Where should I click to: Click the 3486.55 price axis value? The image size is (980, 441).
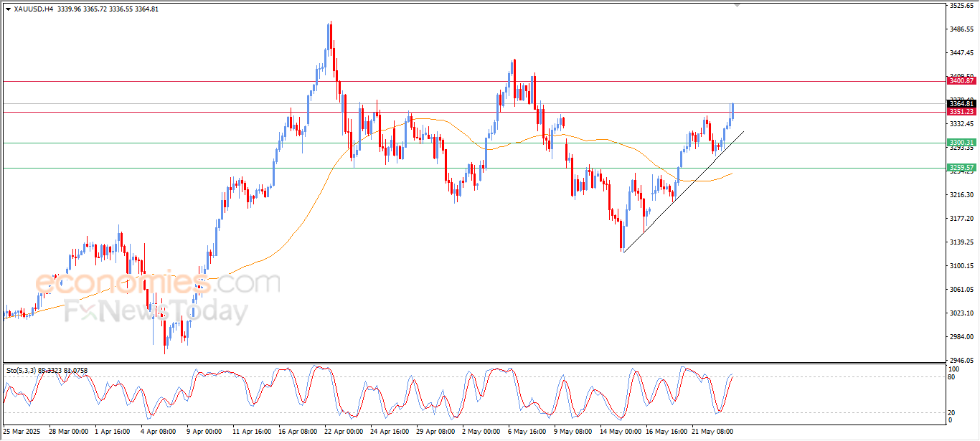click(x=961, y=29)
